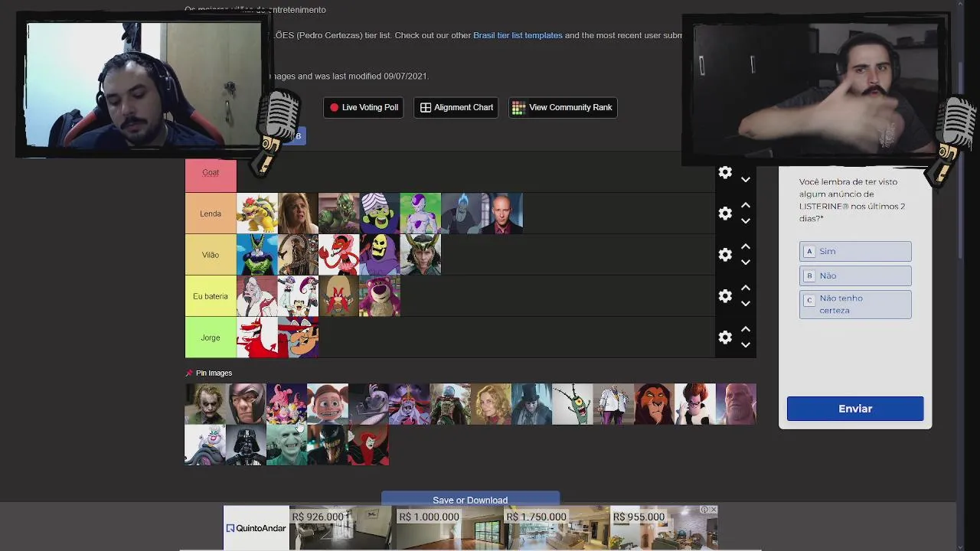Pick Venom image from pool
The image size is (980, 551).
tap(328, 445)
